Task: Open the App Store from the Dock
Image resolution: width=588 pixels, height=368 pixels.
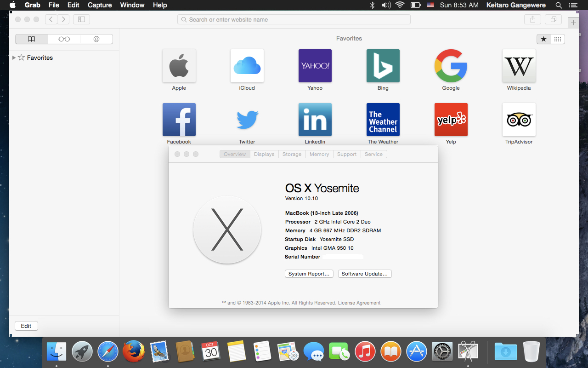Action: tap(417, 352)
